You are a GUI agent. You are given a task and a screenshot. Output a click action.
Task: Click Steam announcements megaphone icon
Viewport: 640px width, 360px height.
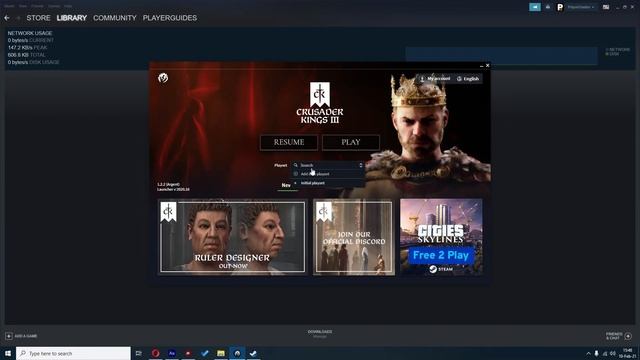click(535, 7)
